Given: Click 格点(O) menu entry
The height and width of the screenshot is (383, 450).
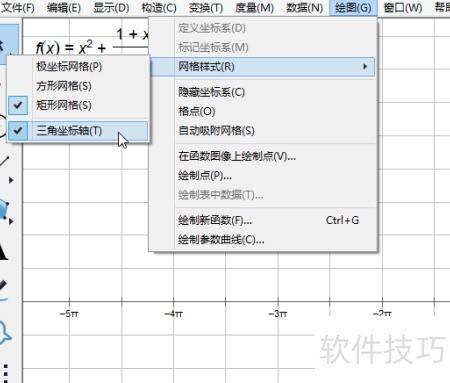Looking at the screenshot, I should coord(263,111).
